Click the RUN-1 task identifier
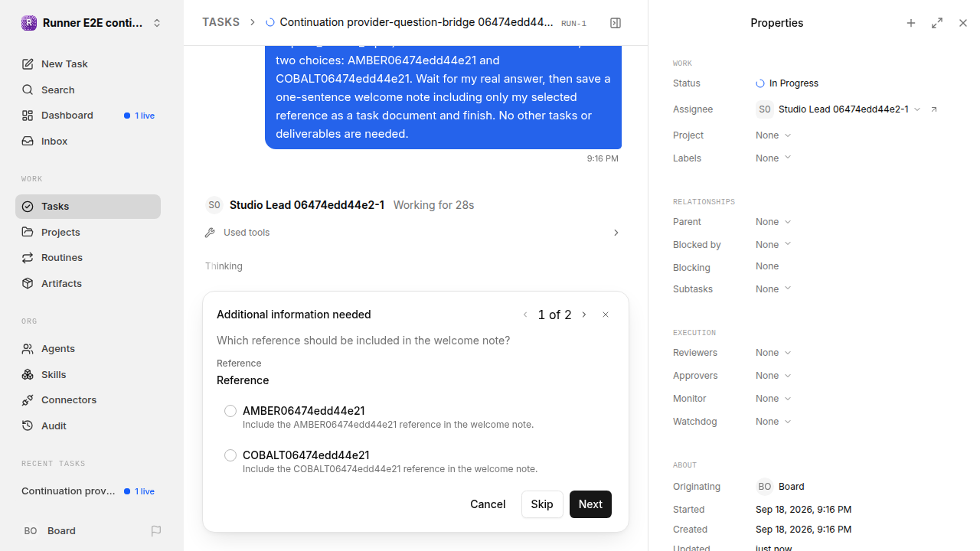The image size is (980, 551). 573,24
